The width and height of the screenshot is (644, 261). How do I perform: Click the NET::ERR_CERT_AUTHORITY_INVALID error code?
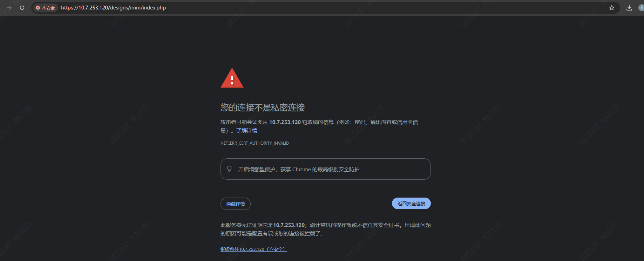pos(255,143)
